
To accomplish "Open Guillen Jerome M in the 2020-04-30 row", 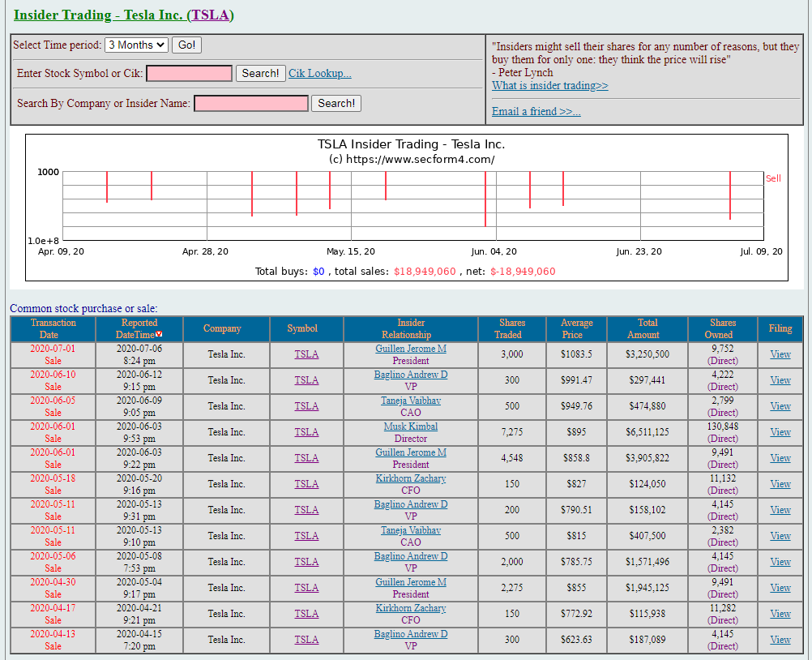I will pyautogui.click(x=411, y=582).
